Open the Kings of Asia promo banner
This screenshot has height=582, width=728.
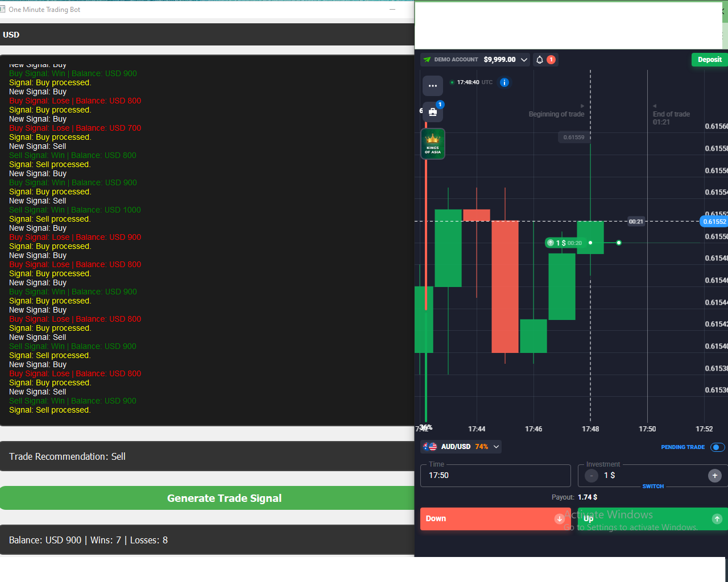[x=433, y=143]
